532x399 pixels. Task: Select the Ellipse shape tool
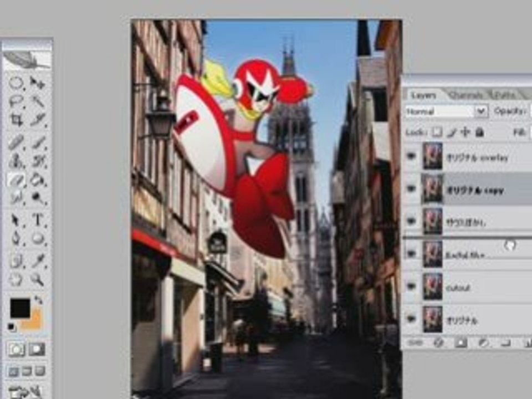click(x=38, y=238)
